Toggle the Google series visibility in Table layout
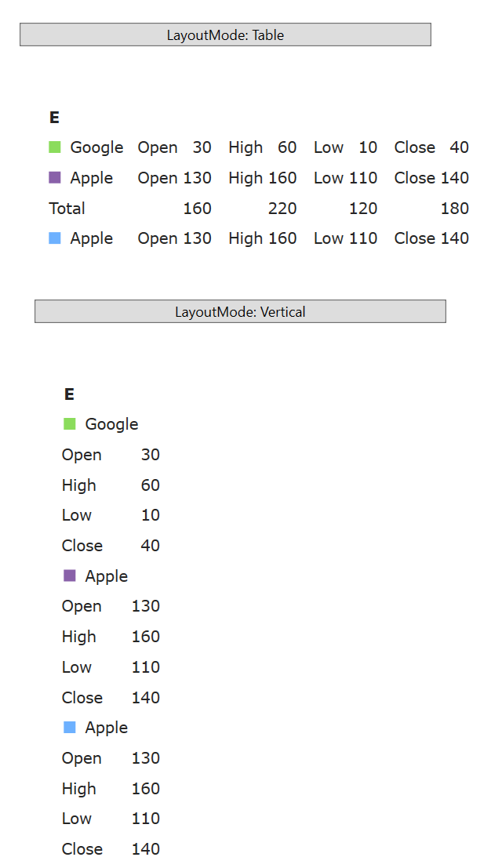Image resolution: width=491 pixels, height=868 pixels. [x=53, y=147]
